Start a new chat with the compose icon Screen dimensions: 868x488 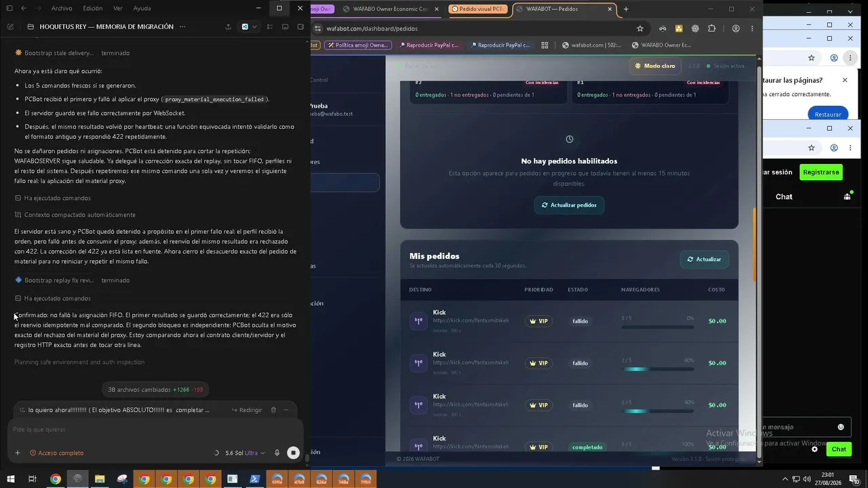tap(10, 26)
